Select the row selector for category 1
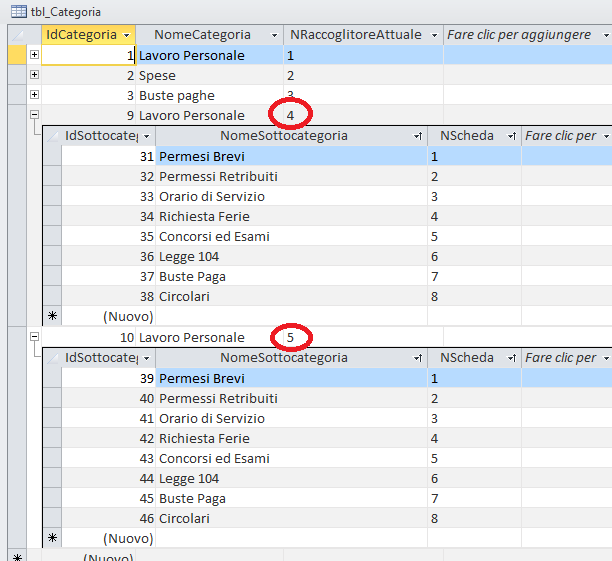Image resolution: width=612 pixels, height=561 pixels. click(x=17, y=55)
